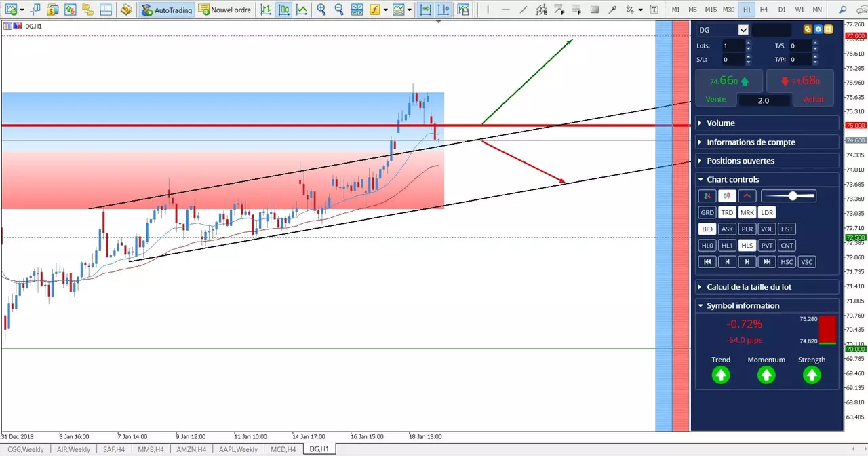Toggle chart auto scroll icon
This screenshot has width=868, height=456.
pyautogui.click(x=425, y=9)
